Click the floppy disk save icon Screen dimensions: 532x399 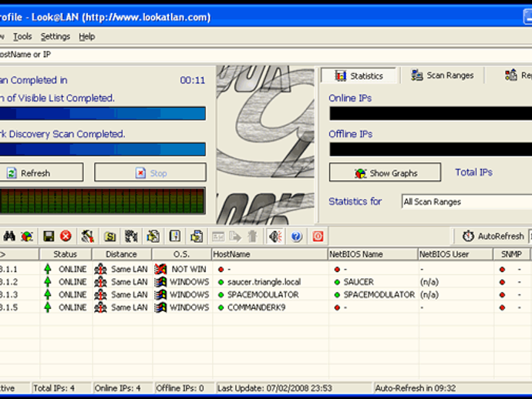[x=49, y=236]
